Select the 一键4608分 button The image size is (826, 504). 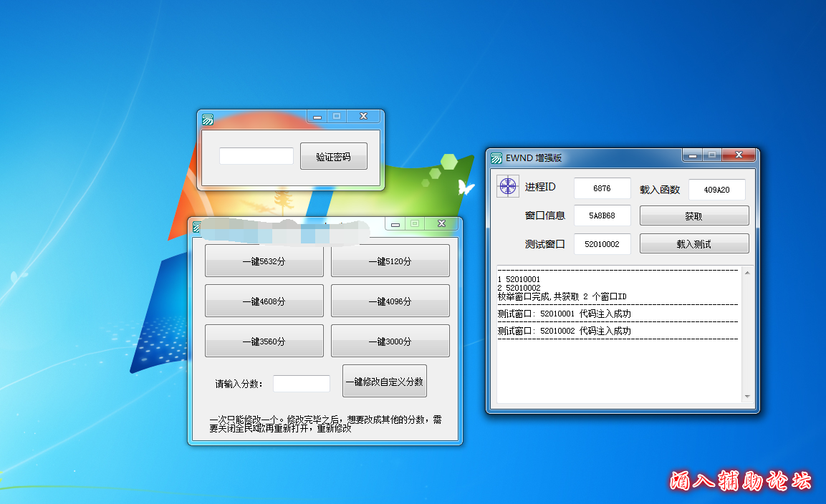264,301
